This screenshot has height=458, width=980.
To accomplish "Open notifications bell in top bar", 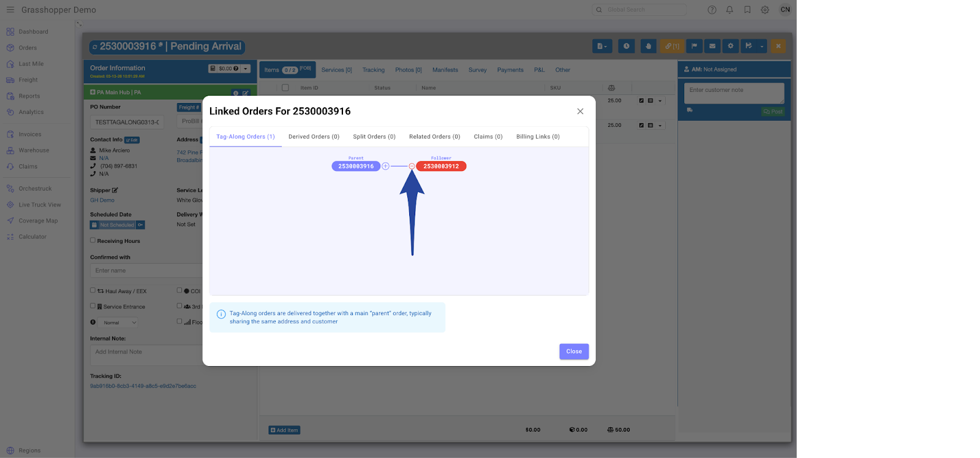I will point(729,10).
